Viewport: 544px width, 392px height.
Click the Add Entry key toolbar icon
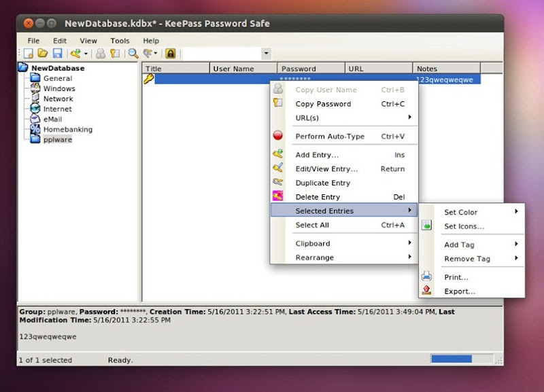(x=75, y=54)
